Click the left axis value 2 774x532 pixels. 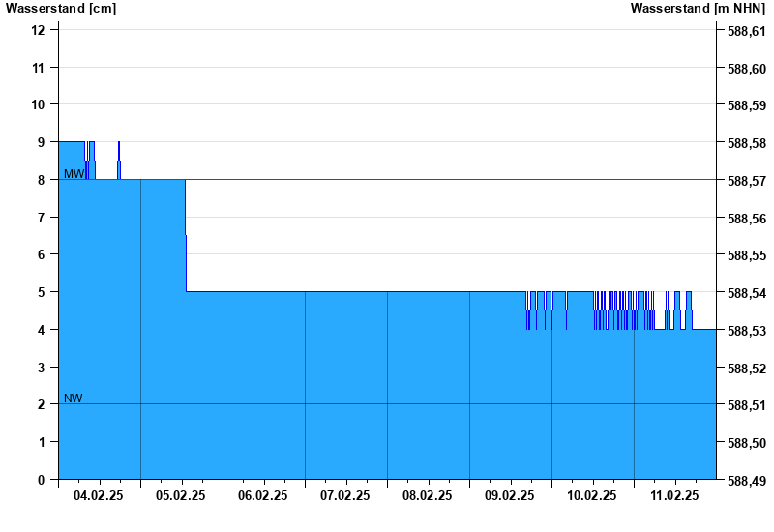pos(41,404)
